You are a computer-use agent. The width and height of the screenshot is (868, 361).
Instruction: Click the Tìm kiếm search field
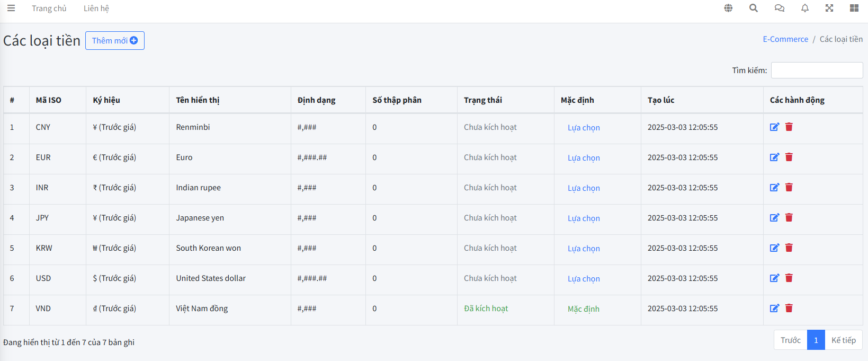click(817, 70)
